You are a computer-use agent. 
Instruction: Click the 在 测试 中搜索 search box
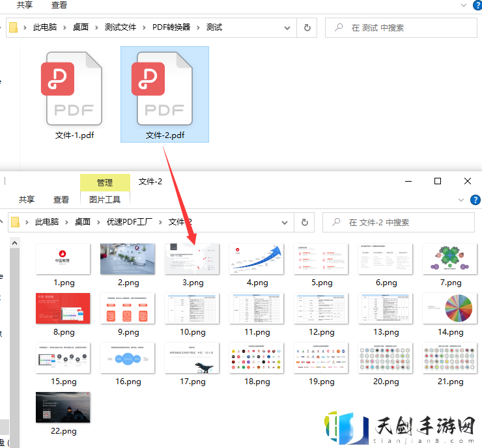[x=401, y=27]
